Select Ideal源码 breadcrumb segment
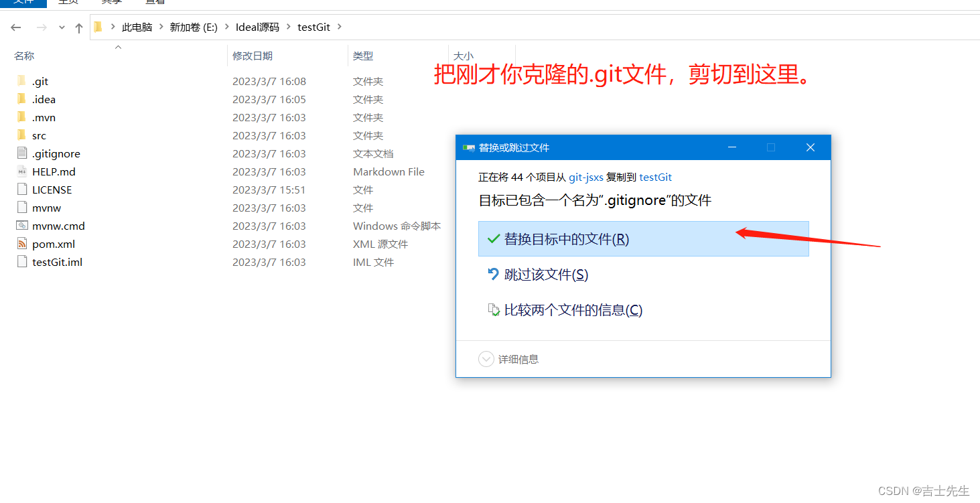Viewport: 980px width, 503px height. [257, 27]
